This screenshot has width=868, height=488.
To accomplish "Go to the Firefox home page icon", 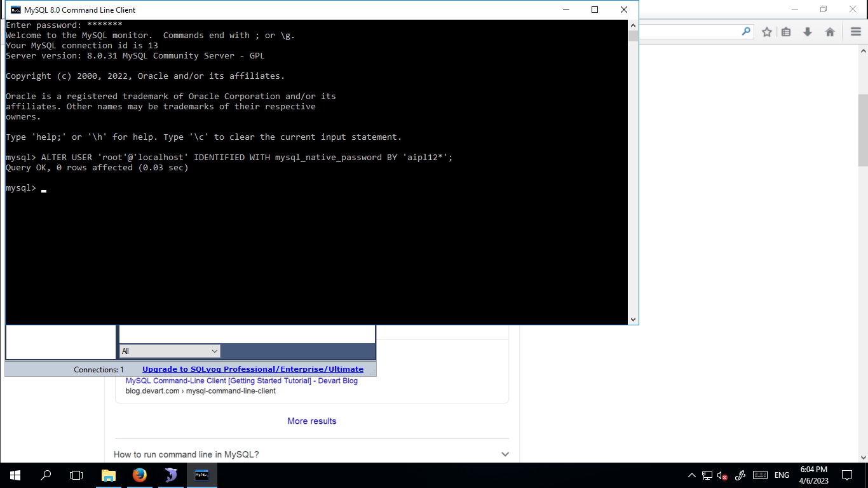I will (830, 32).
